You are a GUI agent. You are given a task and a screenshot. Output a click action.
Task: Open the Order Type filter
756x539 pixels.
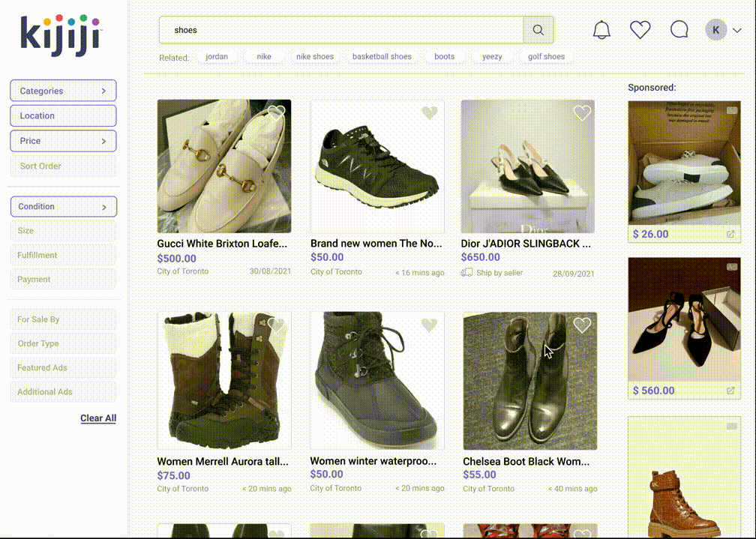[x=63, y=343]
